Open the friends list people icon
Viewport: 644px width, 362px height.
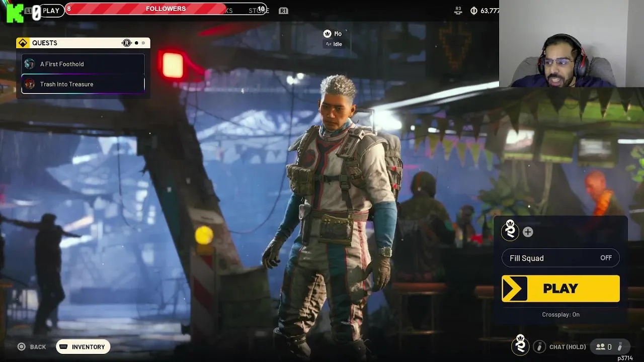tap(600, 347)
